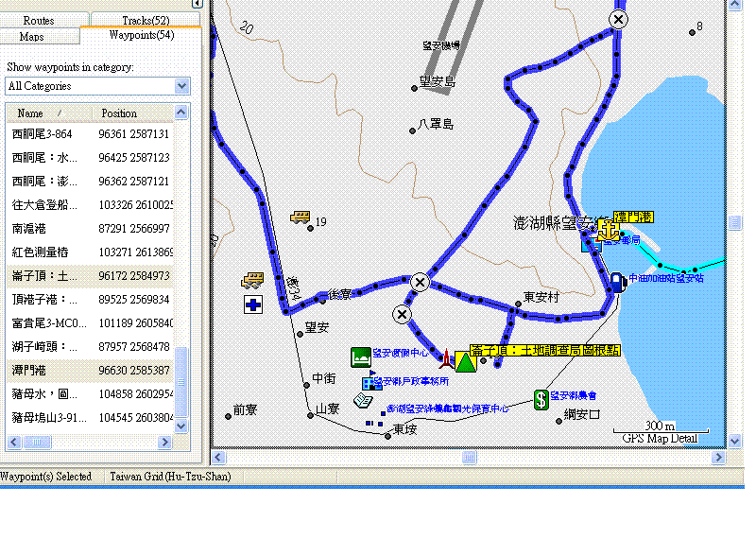Click the 中油加油站望安站 map label
This screenshot has width=756, height=539.
(666, 278)
